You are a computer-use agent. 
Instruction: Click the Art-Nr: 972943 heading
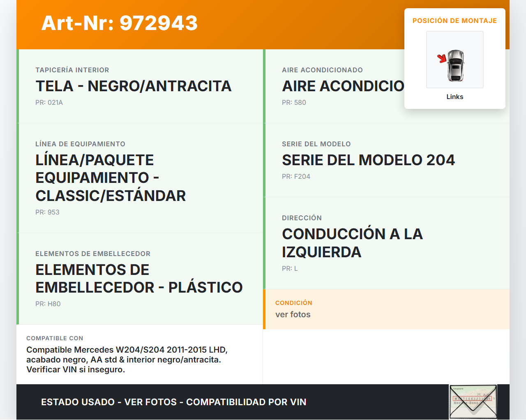point(120,23)
